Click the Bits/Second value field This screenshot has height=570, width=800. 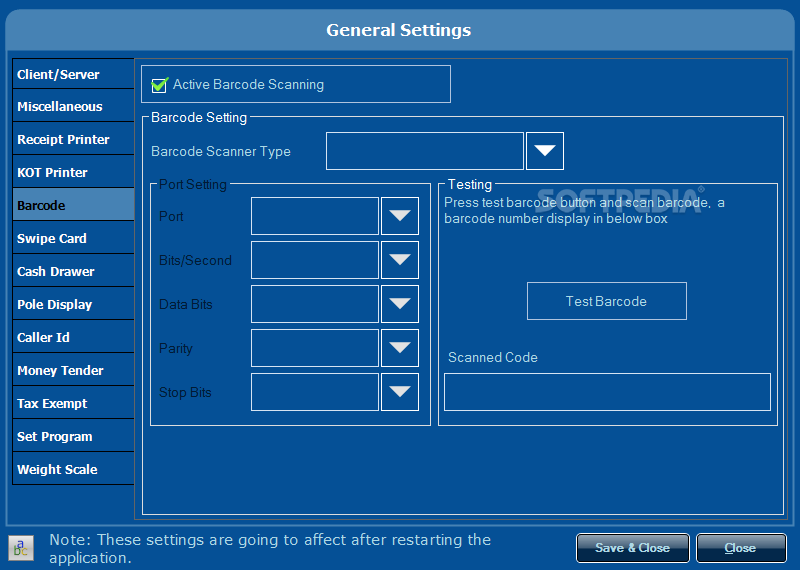(x=315, y=260)
